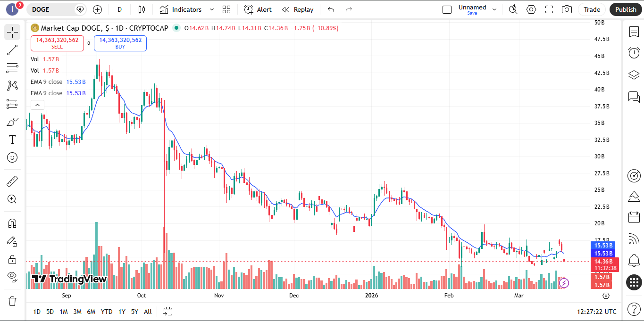Remove drawings with the trash icon
Screen dimensions: 644x321
click(12, 301)
